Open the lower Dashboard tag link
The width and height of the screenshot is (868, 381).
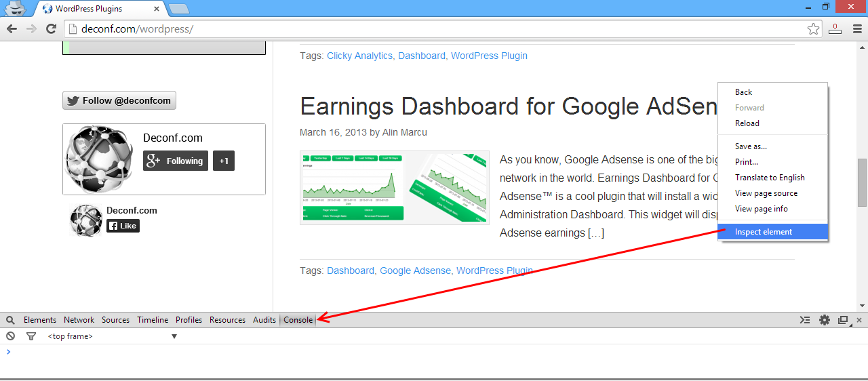[351, 270]
